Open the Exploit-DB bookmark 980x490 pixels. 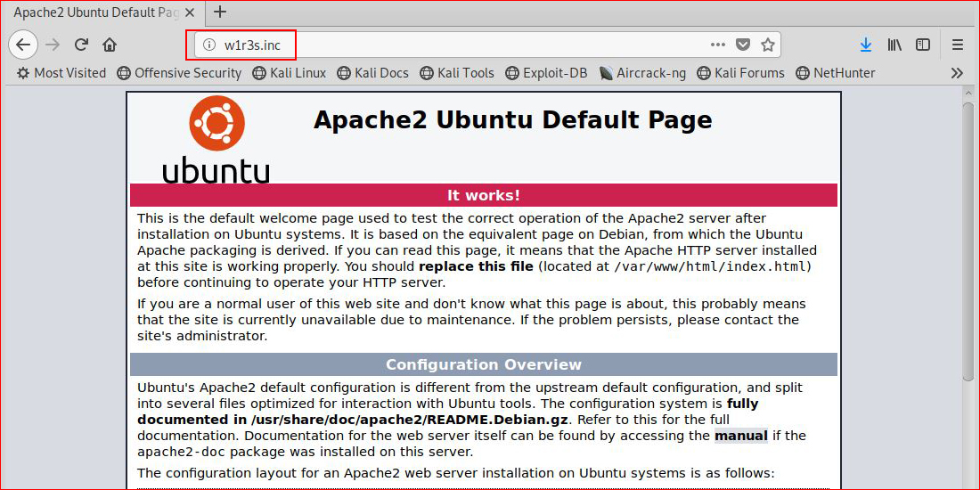click(546, 73)
